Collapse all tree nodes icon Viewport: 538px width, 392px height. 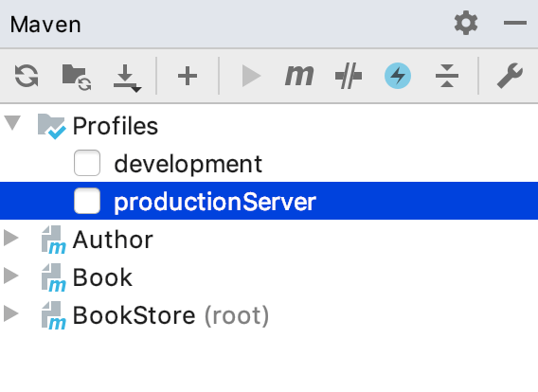point(447,76)
